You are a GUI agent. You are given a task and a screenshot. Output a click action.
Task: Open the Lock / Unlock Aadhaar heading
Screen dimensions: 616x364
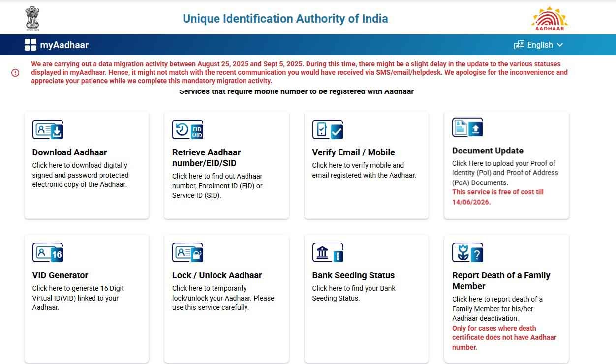(217, 275)
